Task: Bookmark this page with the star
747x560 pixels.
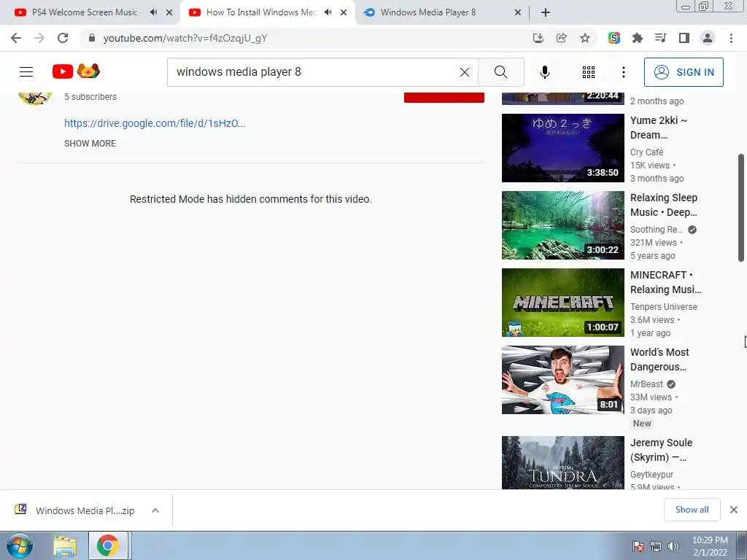Action: [585, 38]
